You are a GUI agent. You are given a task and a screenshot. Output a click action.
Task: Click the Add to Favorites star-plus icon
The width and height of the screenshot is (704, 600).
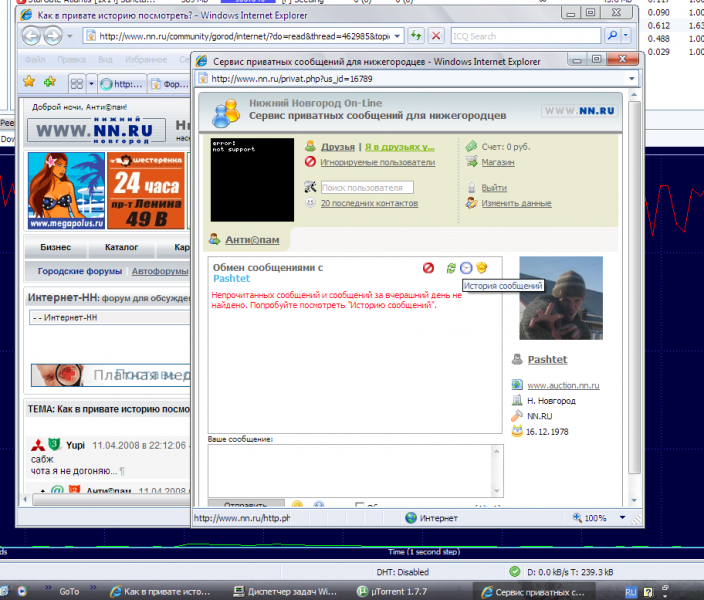[50, 82]
